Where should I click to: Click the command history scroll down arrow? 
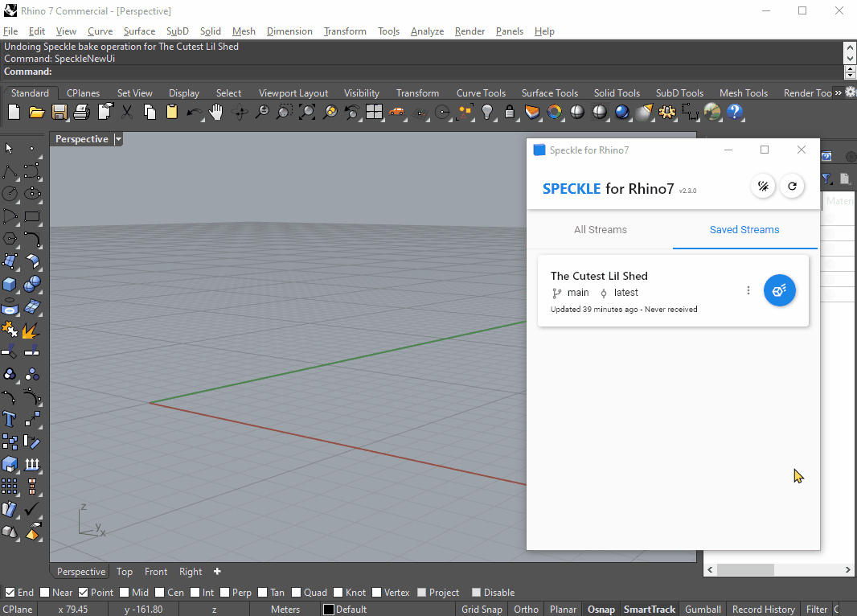(x=850, y=58)
